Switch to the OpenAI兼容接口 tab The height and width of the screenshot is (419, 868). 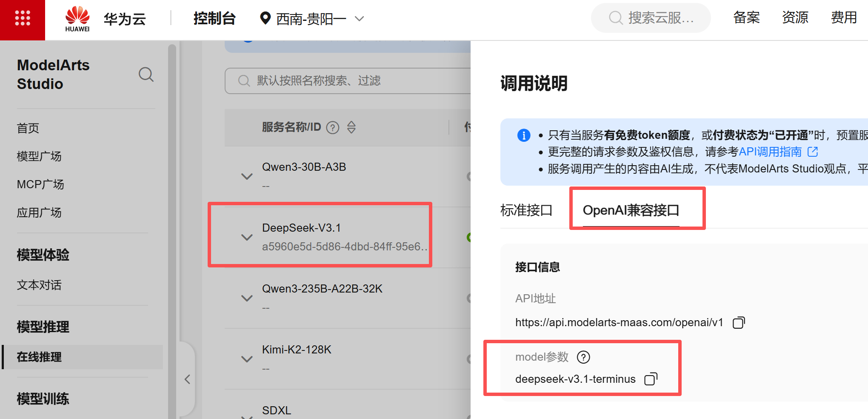(x=631, y=210)
